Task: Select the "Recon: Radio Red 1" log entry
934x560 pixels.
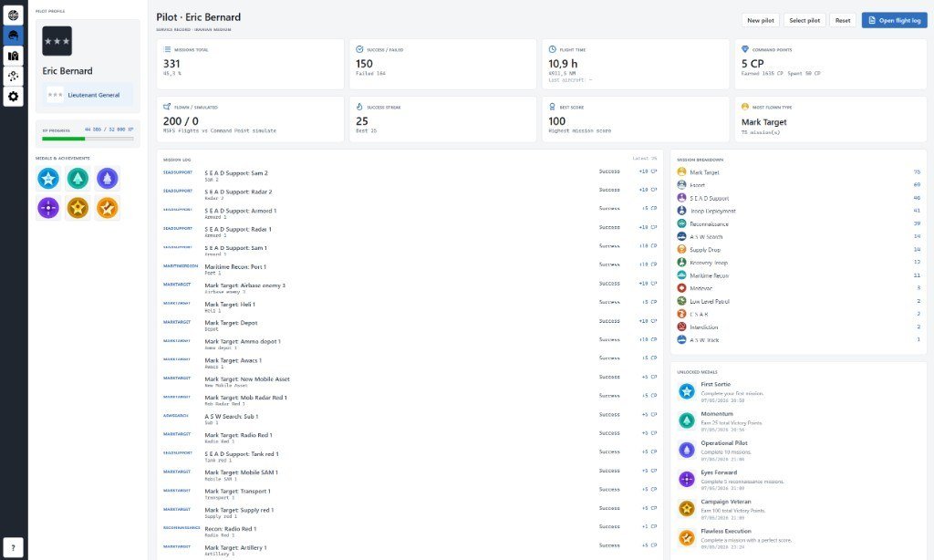Action: point(410,531)
